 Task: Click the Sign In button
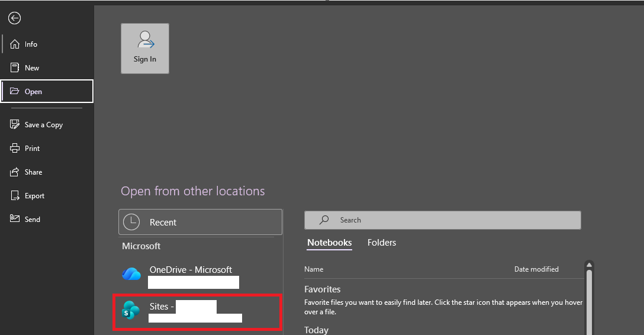145,49
